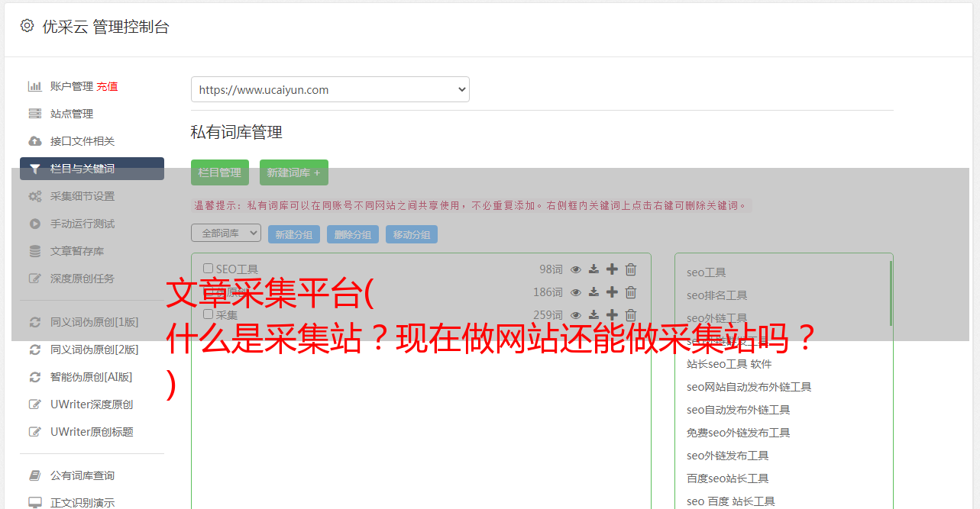Select keyword "seo排名工具"
This screenshot has width=980, height=509.
point(716,295)
